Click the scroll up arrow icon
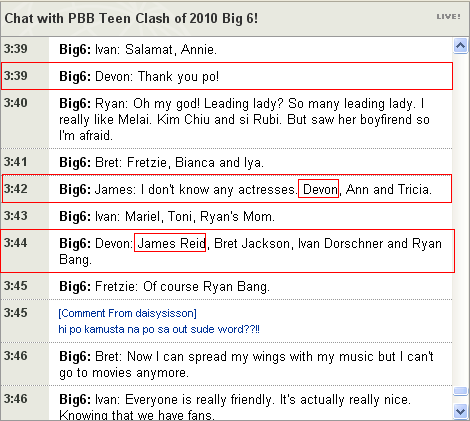 (x=461, y=46)
